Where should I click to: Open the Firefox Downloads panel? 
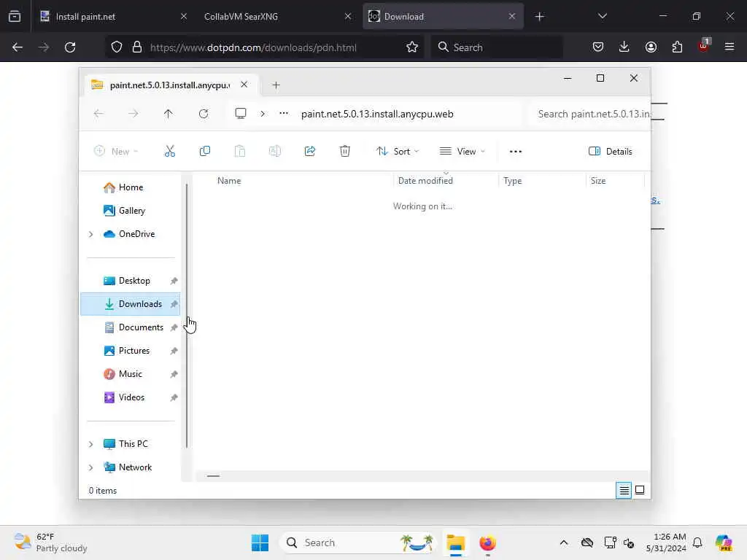[x=624, y=47]
